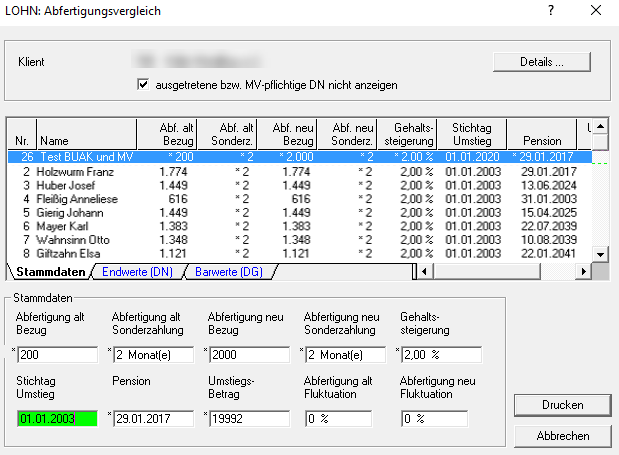Click pension date 13.06.2024 of Huber Josef
Screen dimensions: 619x455
(549, 185)
